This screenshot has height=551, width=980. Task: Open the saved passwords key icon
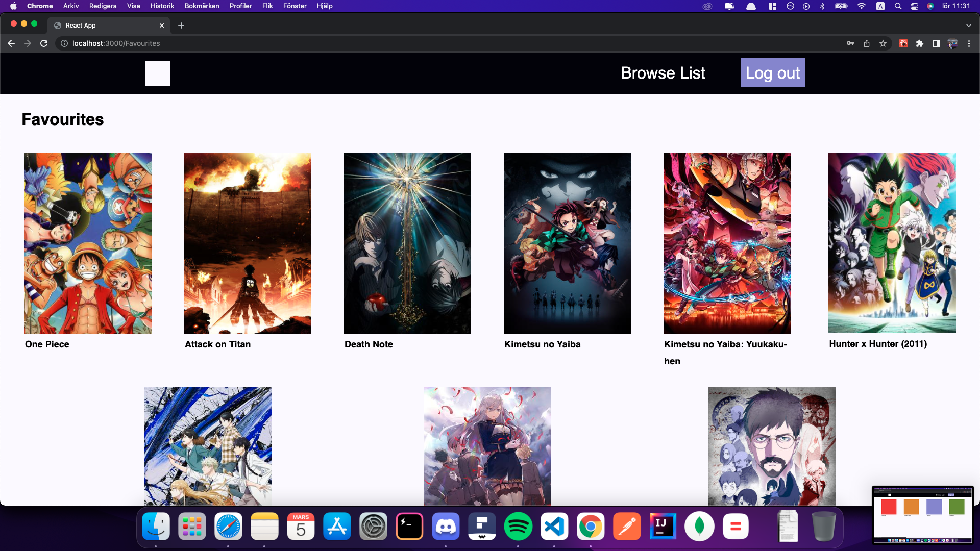[850, 43]
